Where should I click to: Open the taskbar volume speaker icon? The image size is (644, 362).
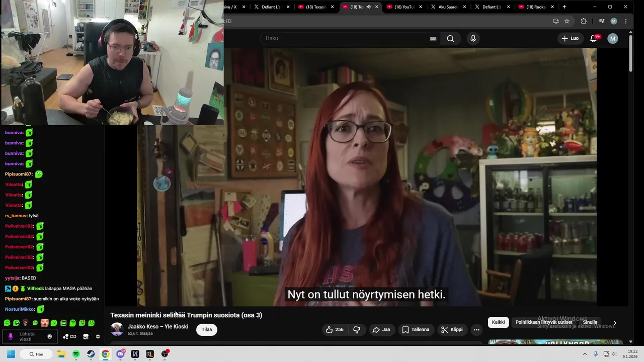614,354
